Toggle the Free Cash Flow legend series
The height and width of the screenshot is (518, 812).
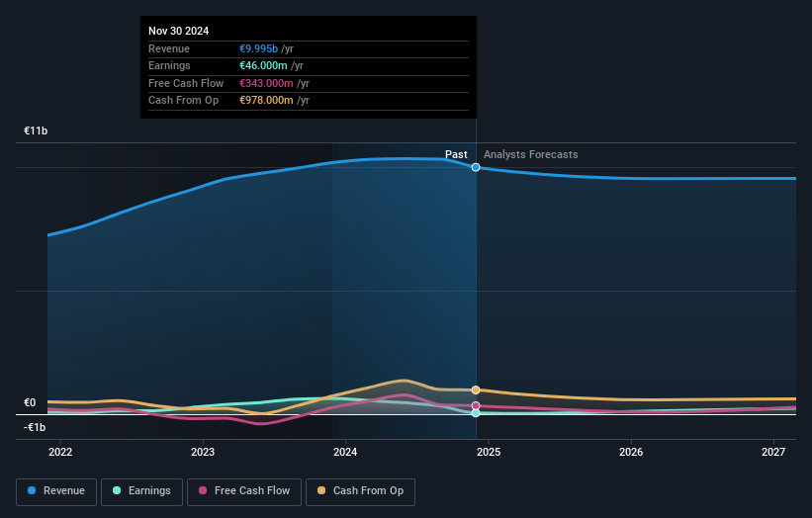[x=244, y=491]
